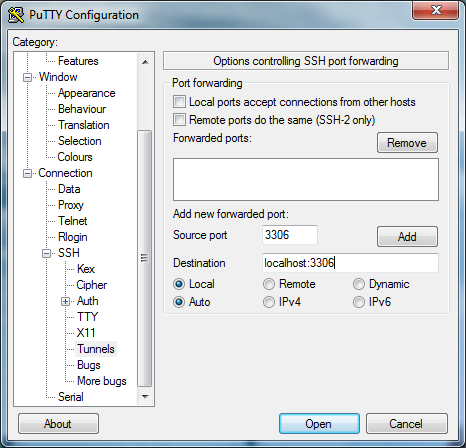Screen dimensions: 466x448
Task: Open the Rlogin settings
Action: pos(73,237)
